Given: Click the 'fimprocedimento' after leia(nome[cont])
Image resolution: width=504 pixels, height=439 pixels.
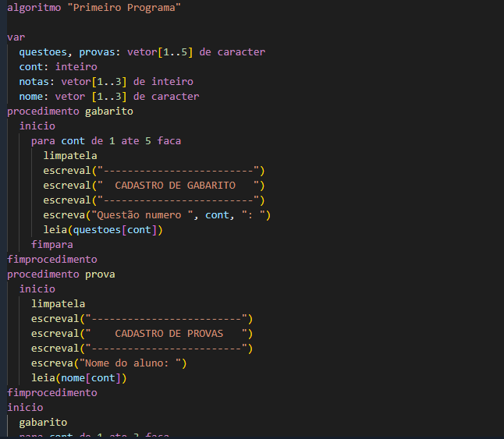Looking at the screenshot, I should click(x=52, y=393).
